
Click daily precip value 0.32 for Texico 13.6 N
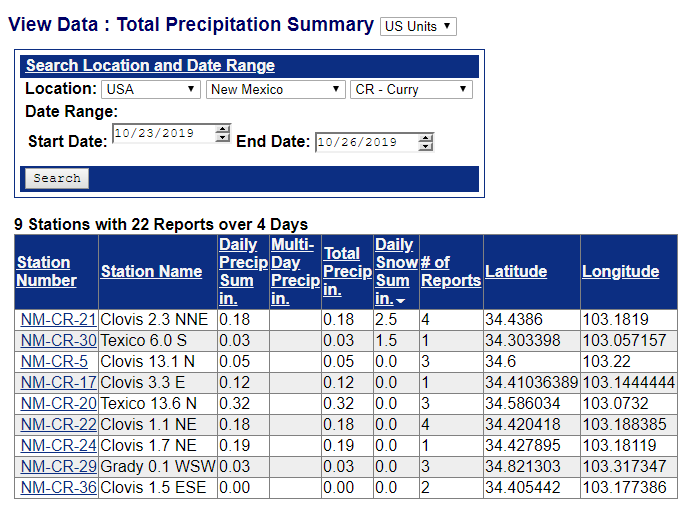(x=235, y=403)
